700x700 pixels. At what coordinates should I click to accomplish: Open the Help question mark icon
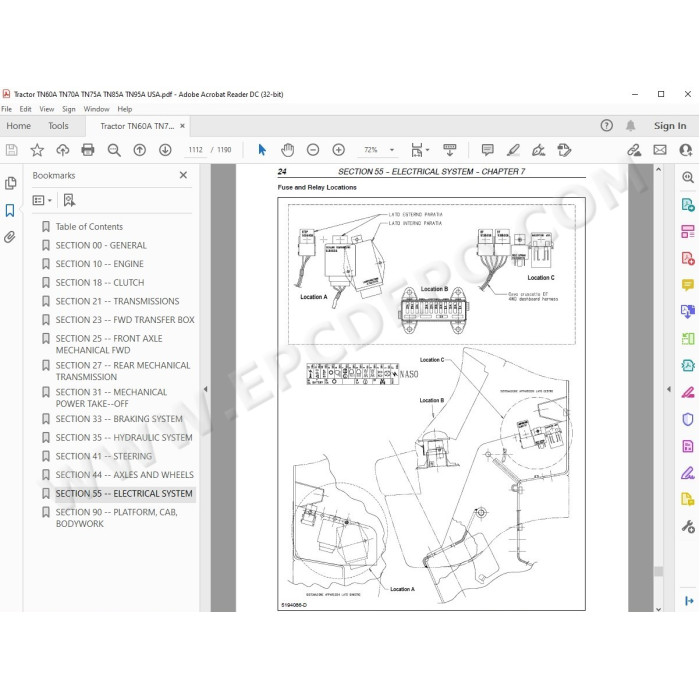point(606,126)
